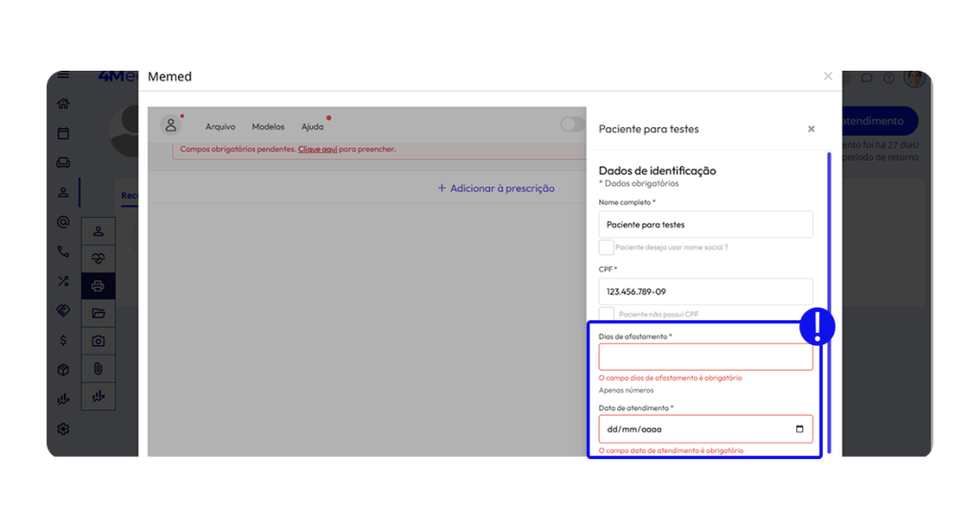
Task: Check 'Paciente não possui CPF' checkbox
Action: point(606,314)
